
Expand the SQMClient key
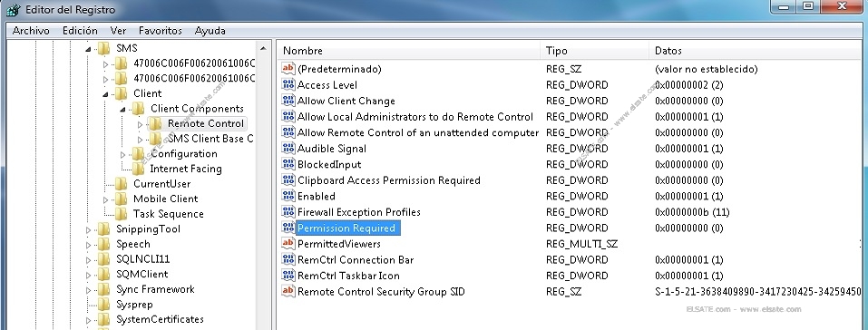pyautogui.click(x=87, y=275)
